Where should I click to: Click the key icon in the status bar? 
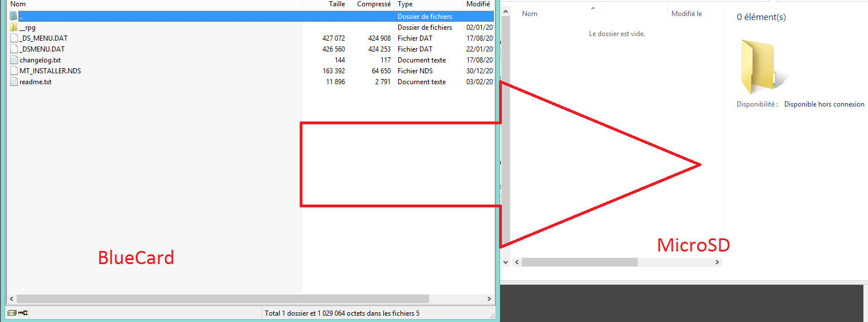23,313
